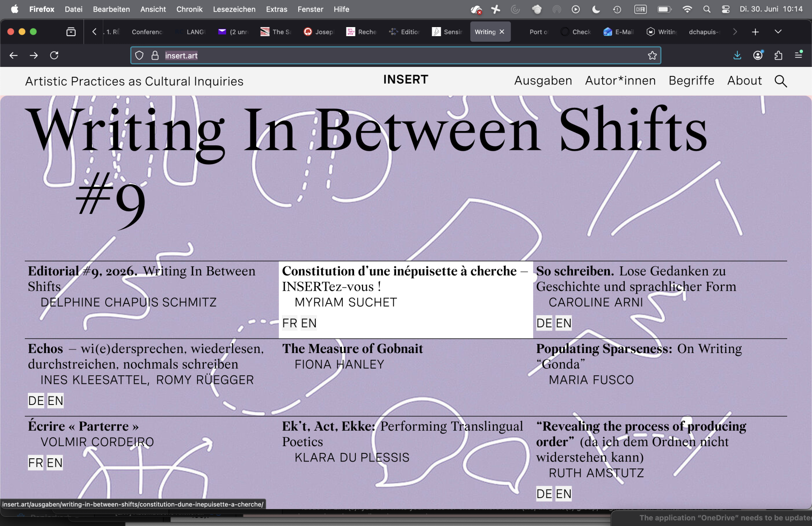Viewport: 812px width, 526px height.
Task: Open the Echos article
Action: click(146, 356)
